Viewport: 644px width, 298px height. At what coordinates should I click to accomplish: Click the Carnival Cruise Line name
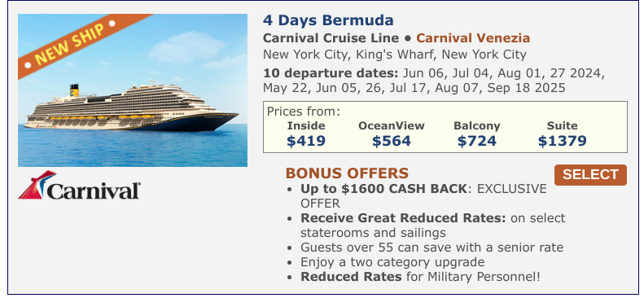tap(331, 38)
